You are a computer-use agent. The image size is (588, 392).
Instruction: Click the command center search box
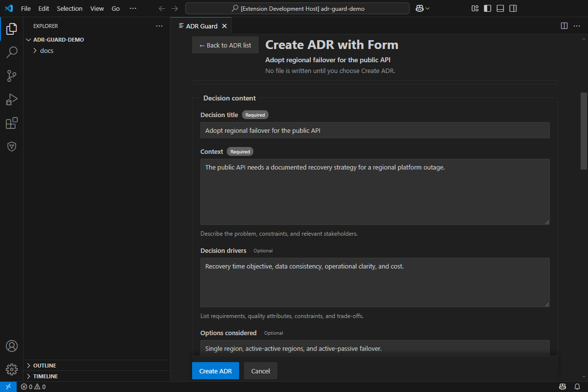(x=297, y=8)
